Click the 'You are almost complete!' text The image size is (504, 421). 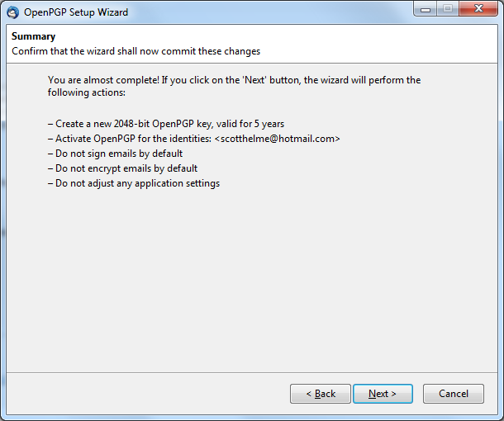[103, 80]
